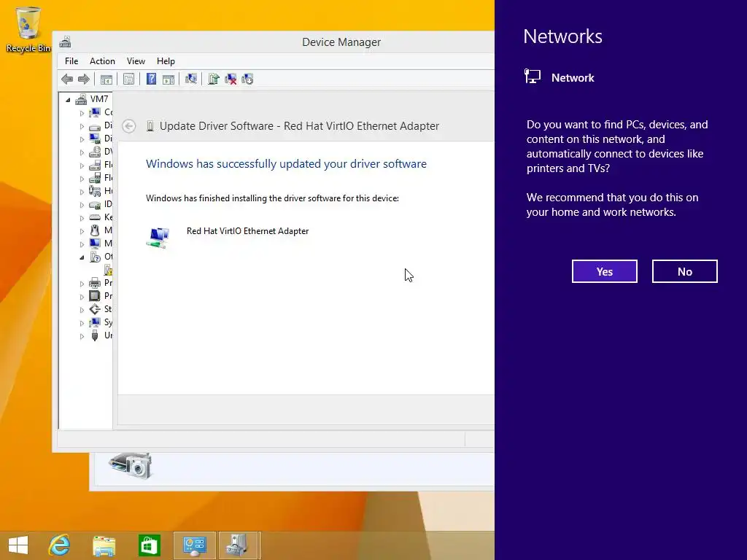Open the Help menu
Viewport: 747px width, 560px height.
(x=166, y=61)
